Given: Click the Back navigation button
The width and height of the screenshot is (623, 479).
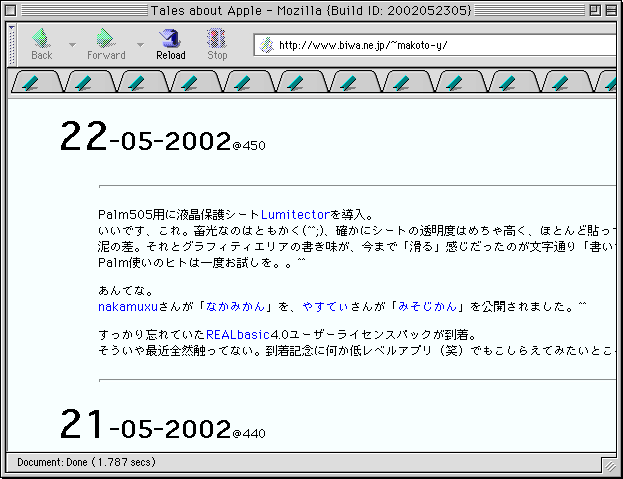Looking at the screenshot, I should tap(42, 44).
